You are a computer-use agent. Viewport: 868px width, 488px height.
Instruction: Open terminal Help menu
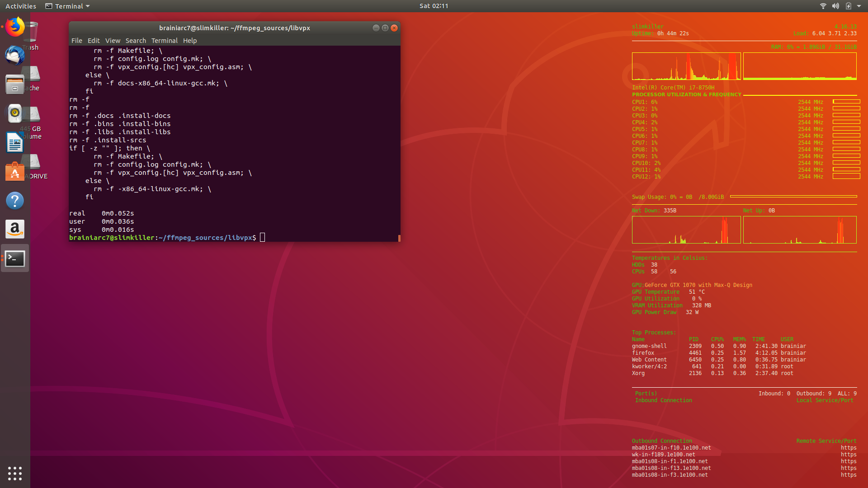click(190, 41)
